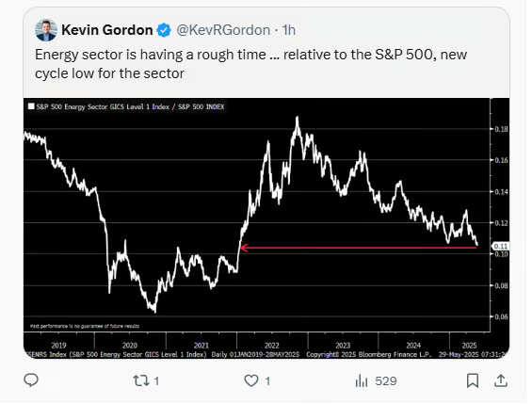532x404 pixels.
Task: Click the tweet text about Energy sector
Action: (x=251, y=64)
